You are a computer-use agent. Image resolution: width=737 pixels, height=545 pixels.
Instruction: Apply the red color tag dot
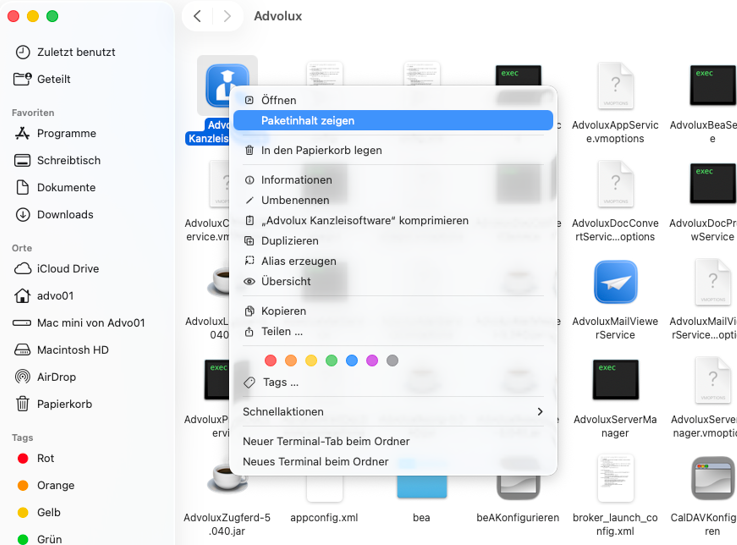(270, 360)
